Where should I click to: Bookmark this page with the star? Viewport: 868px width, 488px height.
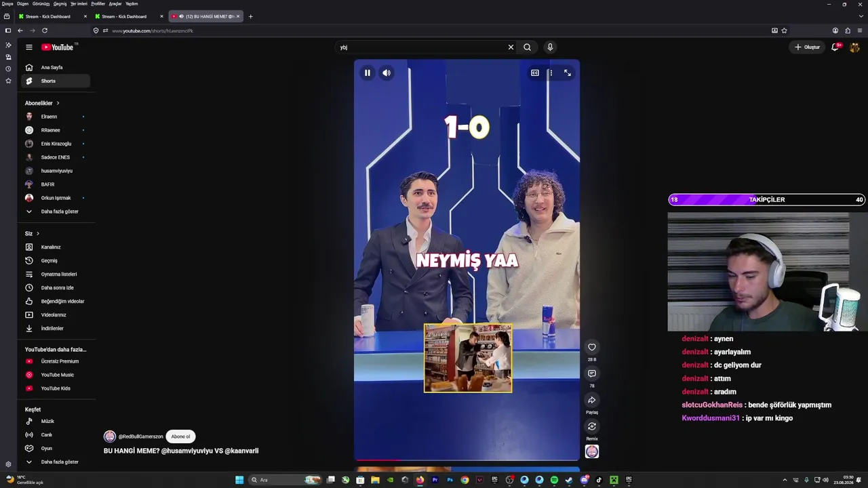click(x=785, y=30)
